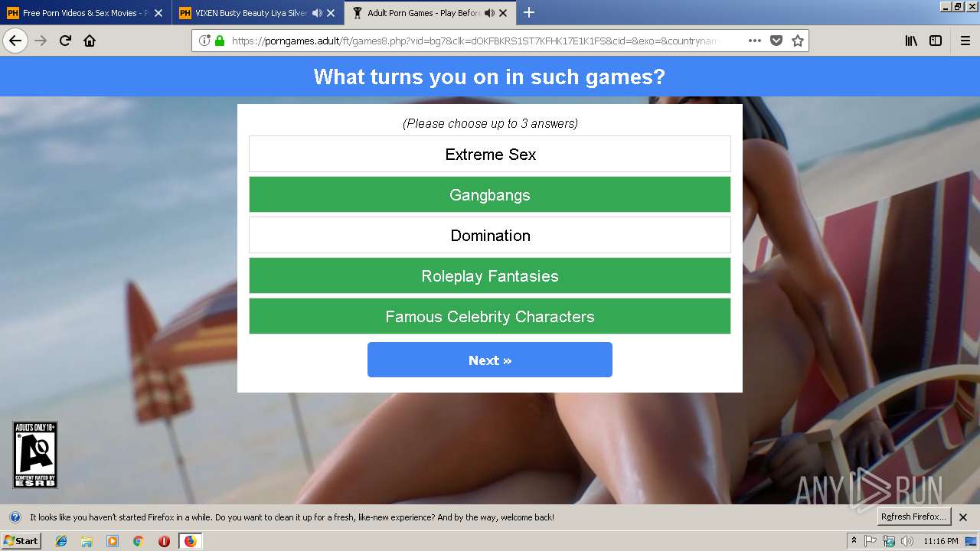Deselect the Gangbangs answer
The width and height of the screenshot is (980, 551).
[490, 194]
